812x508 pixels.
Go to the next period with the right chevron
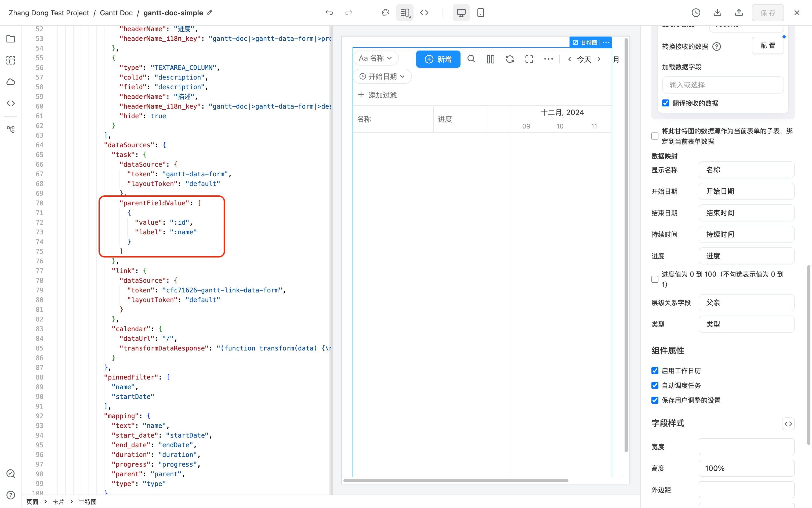click(x=599, y=59)
